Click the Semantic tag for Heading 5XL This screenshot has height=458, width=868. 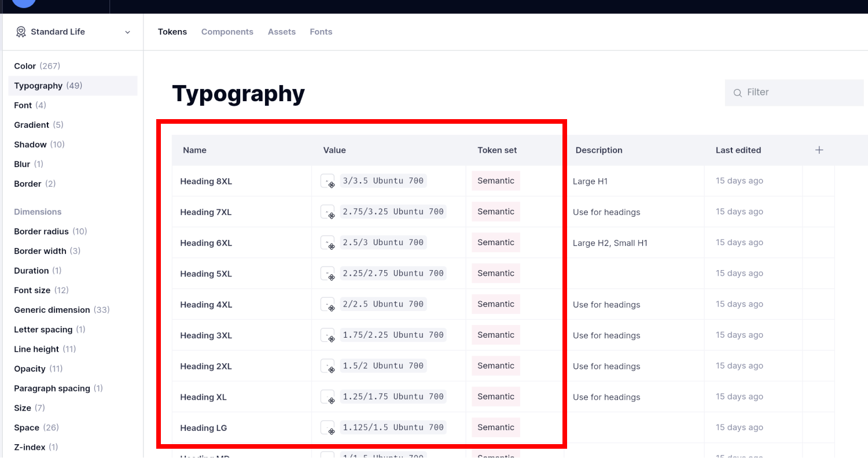pos(496,274)
